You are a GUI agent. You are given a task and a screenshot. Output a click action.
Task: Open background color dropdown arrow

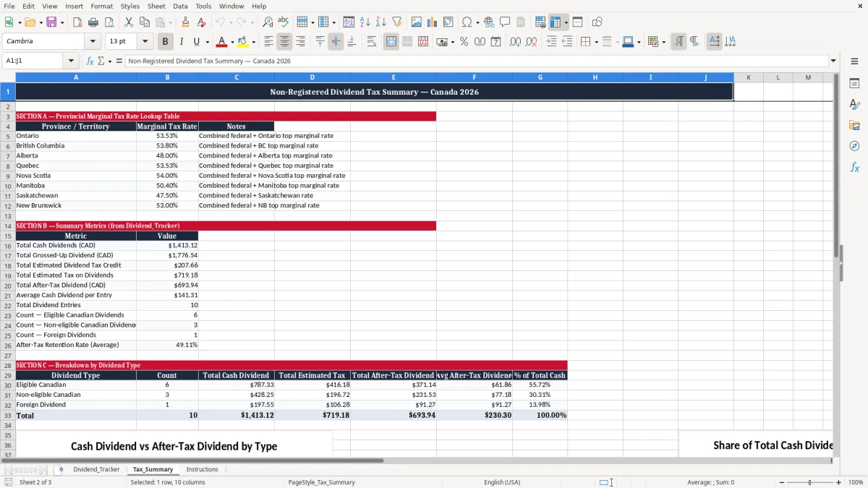(253, 42)
